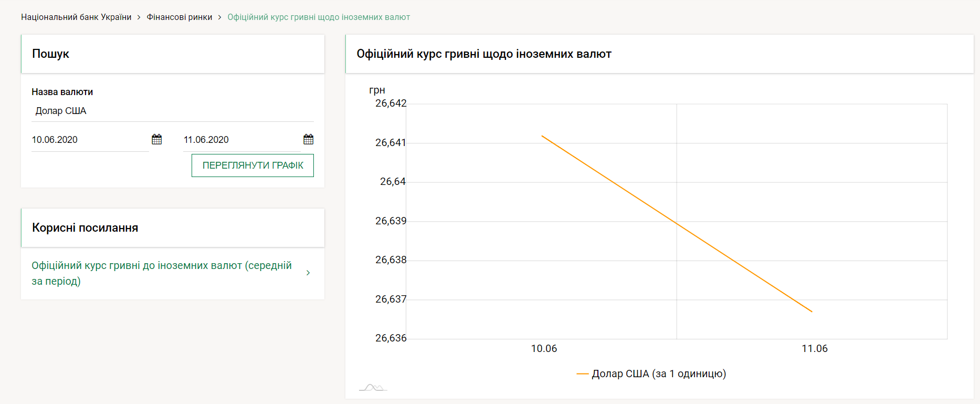Click the current page breadcrumb Офіційний курс гривні

319,17
